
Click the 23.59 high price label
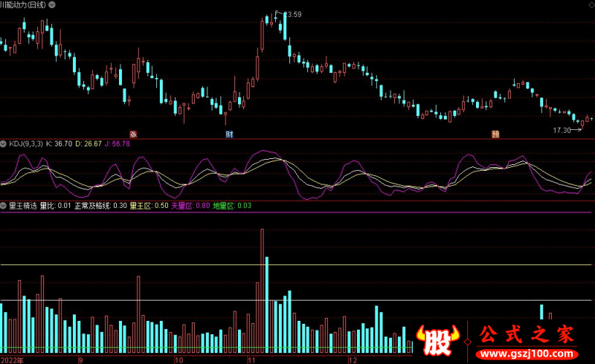[x=292, y=14]
